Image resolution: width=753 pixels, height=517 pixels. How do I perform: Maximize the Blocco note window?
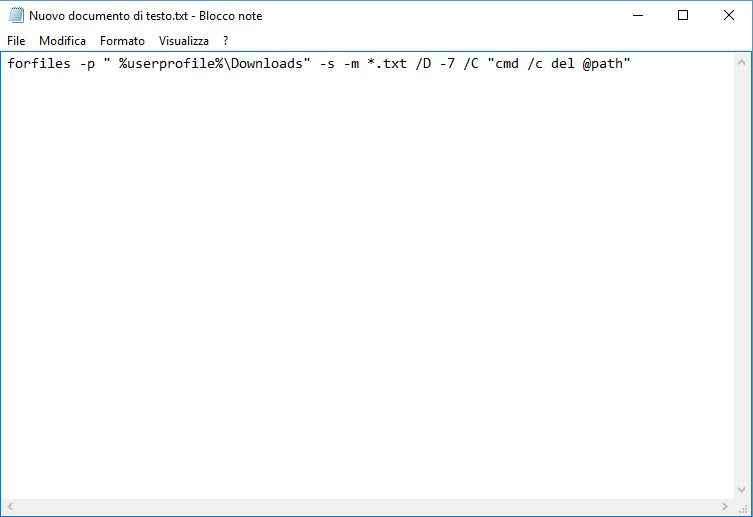[683, 16]
